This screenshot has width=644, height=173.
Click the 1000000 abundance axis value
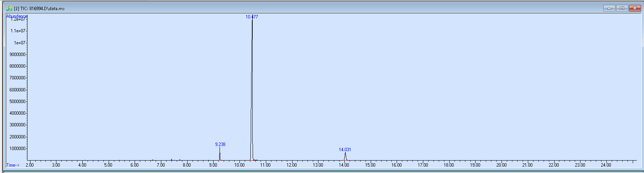point(18,149)
